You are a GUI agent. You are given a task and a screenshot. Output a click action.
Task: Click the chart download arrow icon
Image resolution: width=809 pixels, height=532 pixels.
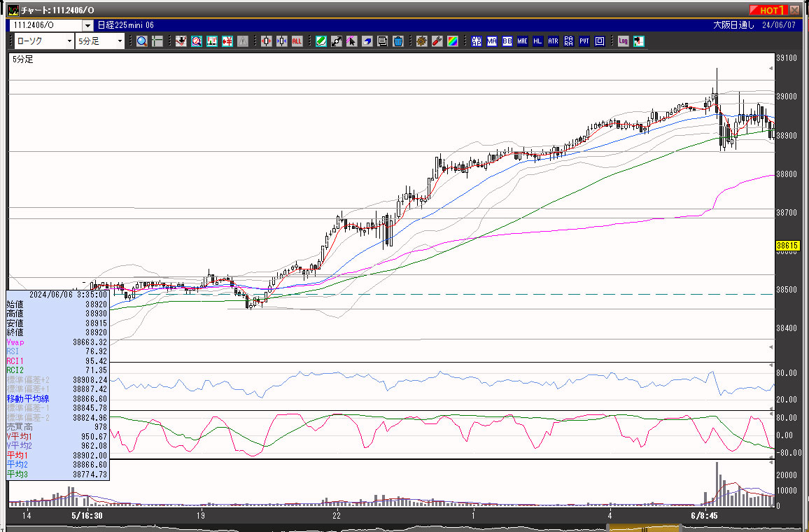point(181,41)
